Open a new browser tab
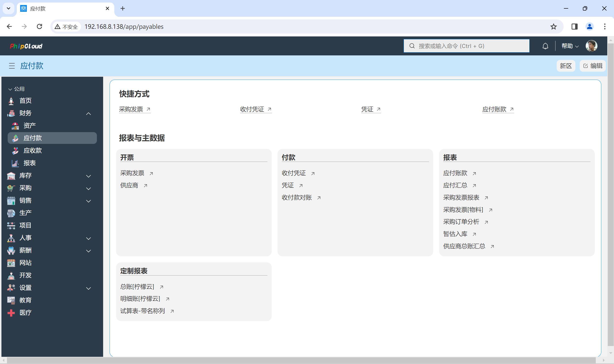 coord(123,9)
